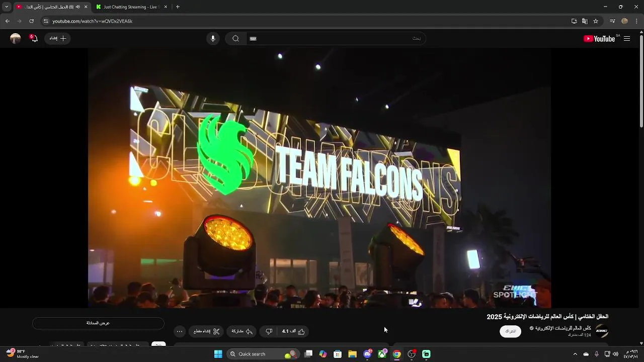Click Show chat (عرض المحادثة) button
The height and width of the screenshot is (362, 644).
[98, 323]
